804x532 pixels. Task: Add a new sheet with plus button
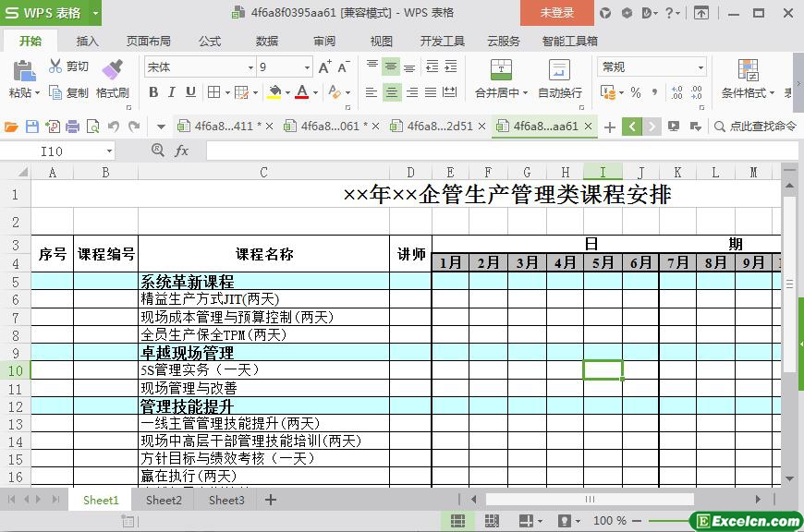click(271, 500)
